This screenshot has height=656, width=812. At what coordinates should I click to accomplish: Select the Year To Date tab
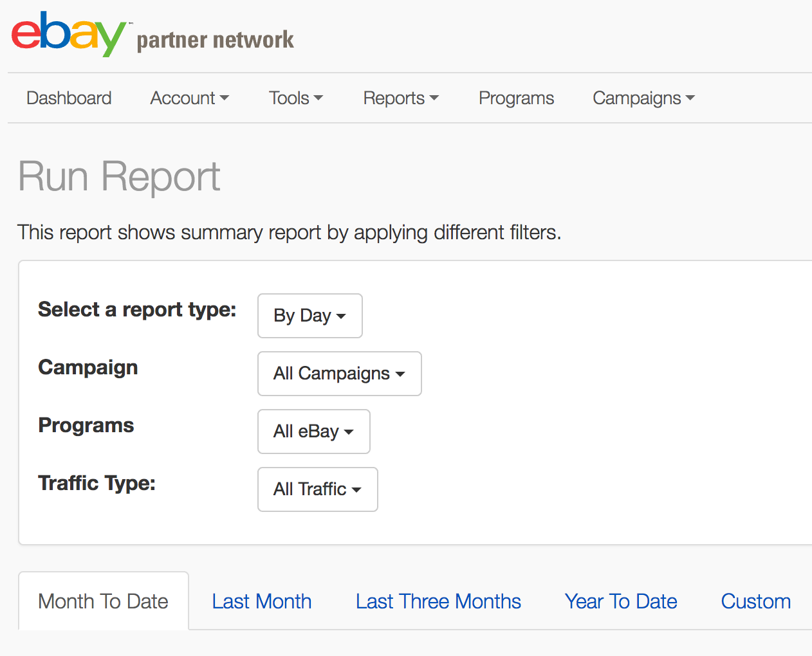(x=621, y=601)
